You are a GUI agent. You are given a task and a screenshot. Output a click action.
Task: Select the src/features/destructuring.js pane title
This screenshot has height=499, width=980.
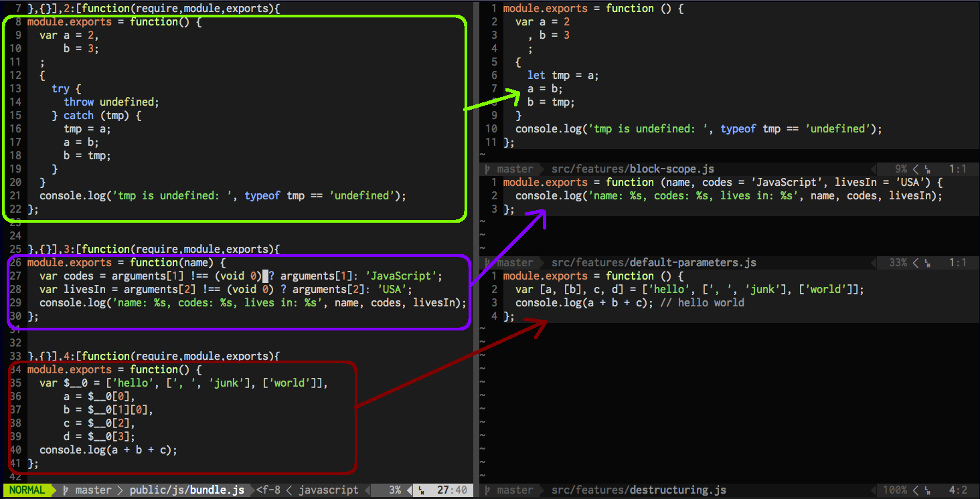point(638,490)
